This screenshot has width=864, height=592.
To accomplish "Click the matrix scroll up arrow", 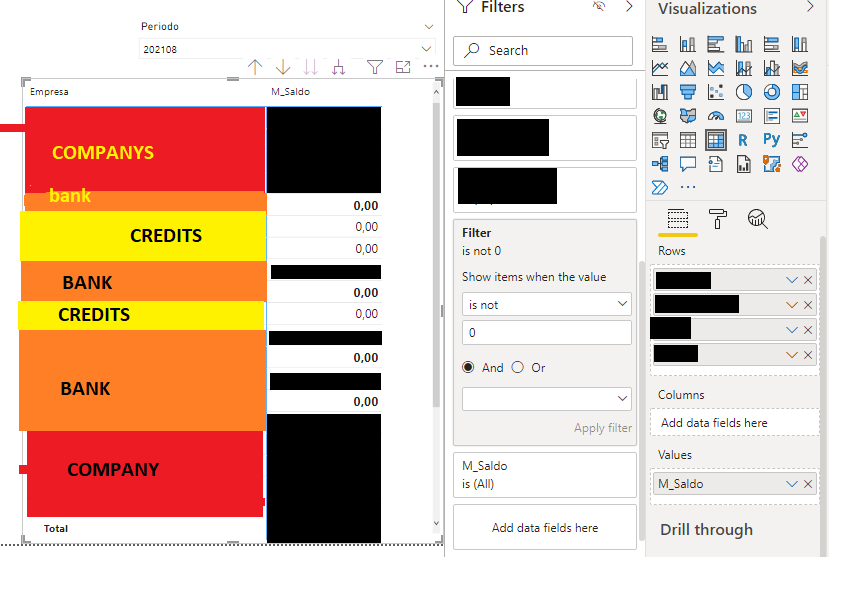I will [x=436, y=93].
